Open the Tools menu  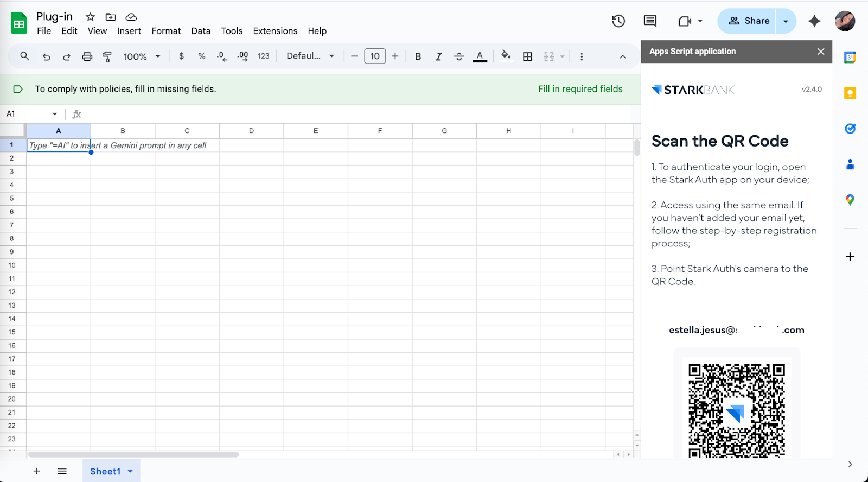tap(232, 31)
